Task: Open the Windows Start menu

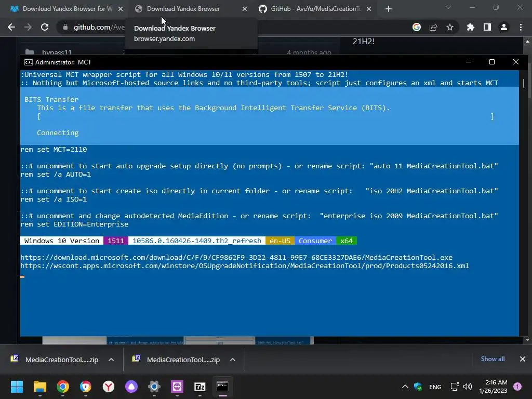Action: 17,387
